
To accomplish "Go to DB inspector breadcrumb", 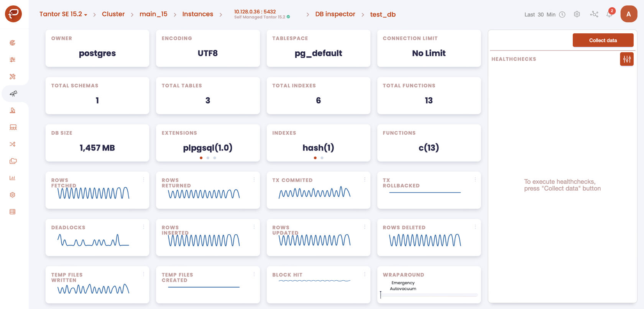I will click(335, 14).
